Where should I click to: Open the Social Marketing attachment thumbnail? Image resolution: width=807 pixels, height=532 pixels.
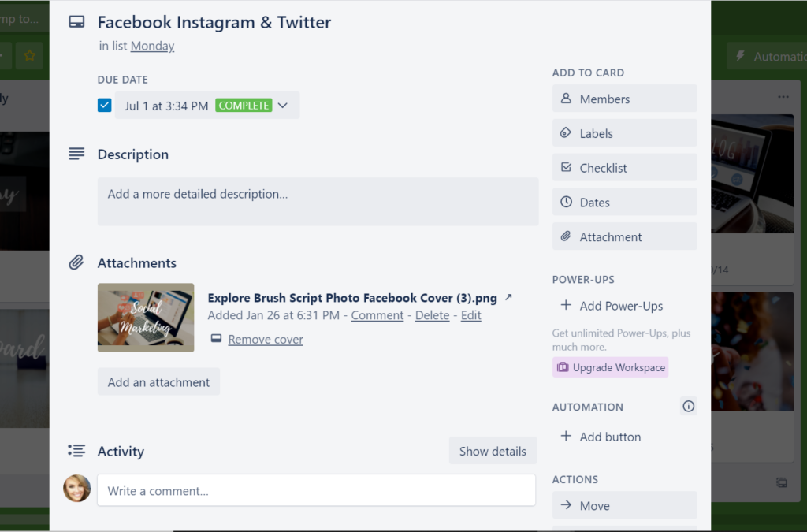pos(146,318)
